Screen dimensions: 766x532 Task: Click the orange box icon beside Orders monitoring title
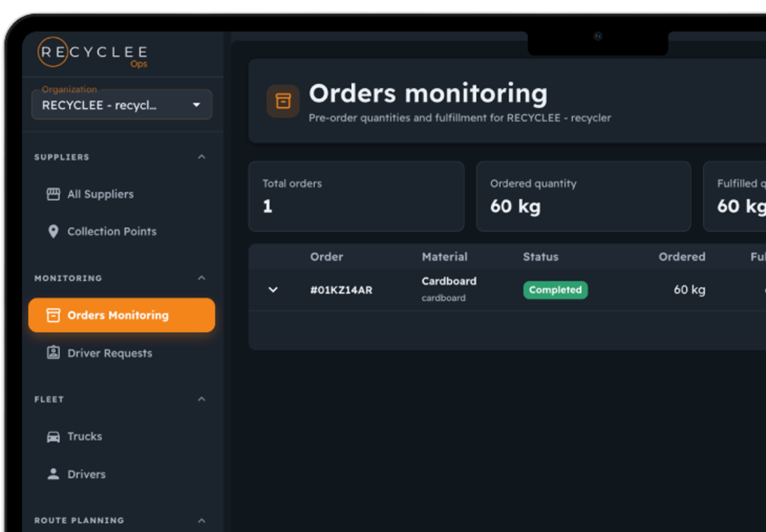coord(283,101)
